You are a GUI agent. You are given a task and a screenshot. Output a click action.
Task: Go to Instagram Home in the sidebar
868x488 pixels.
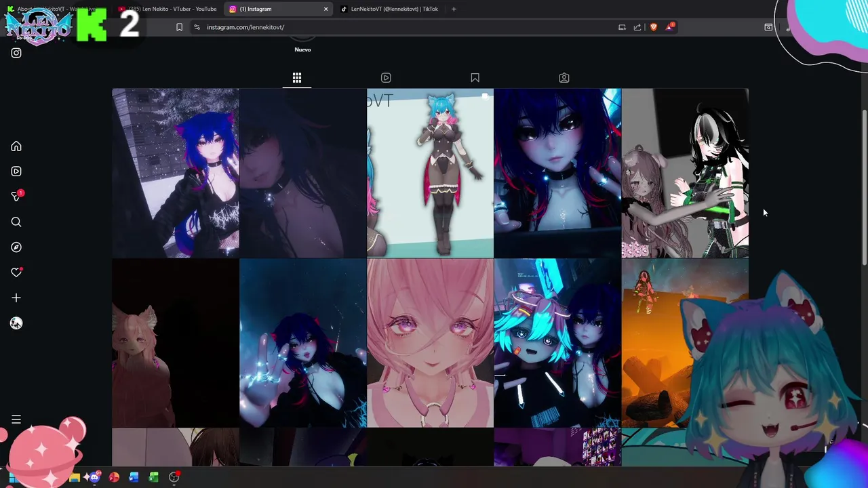pyautogui.click(x=16, y=146)
